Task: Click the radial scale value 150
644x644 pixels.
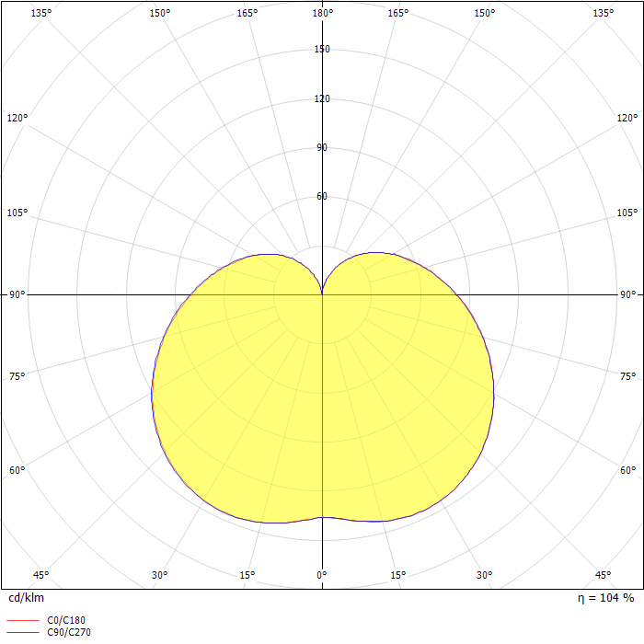Action: point(322,50)
